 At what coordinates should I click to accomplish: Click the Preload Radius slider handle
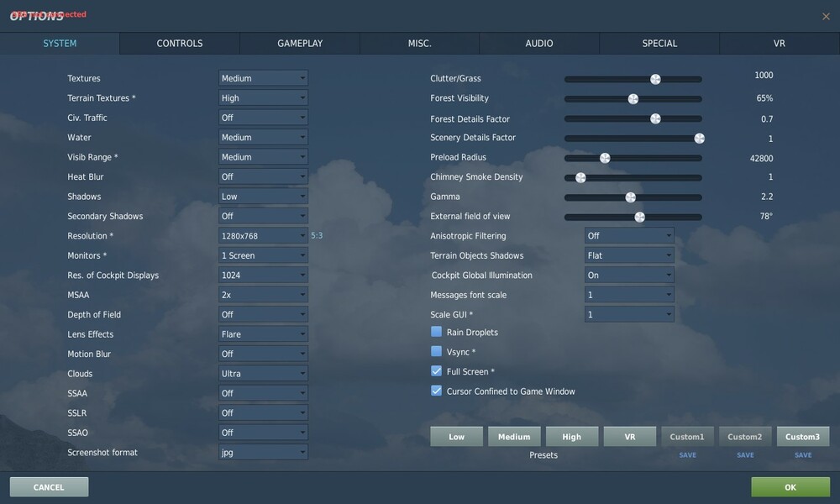[605, 158]
